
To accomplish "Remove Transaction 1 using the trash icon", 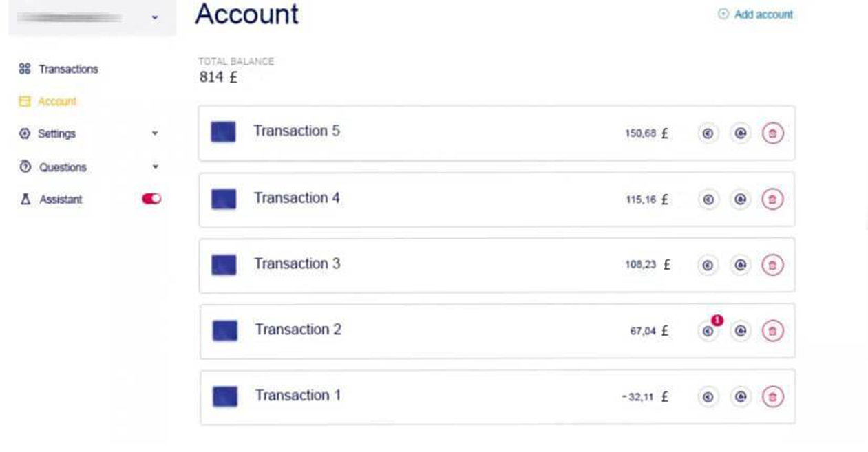I will pos(772,396).
